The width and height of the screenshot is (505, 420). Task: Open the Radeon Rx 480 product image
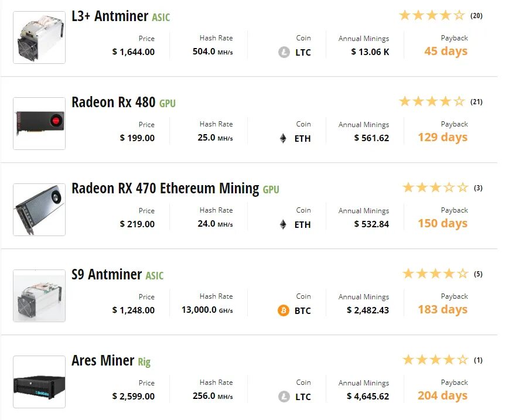(39, 124)
